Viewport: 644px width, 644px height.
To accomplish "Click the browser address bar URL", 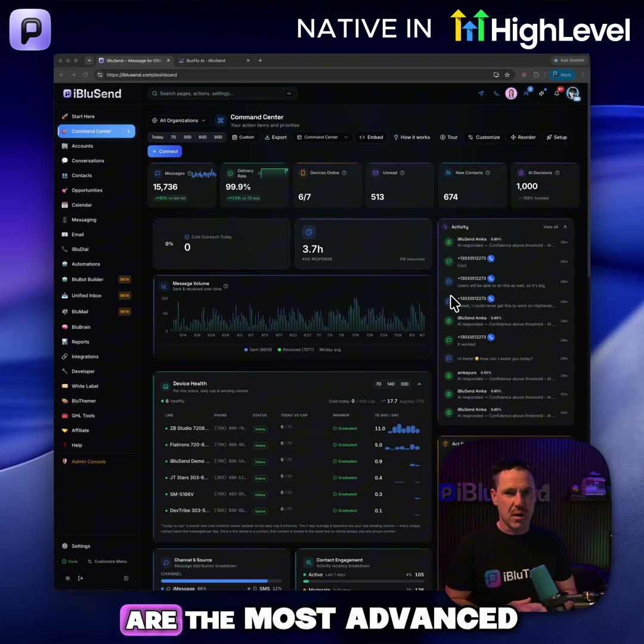I will 142,75.
